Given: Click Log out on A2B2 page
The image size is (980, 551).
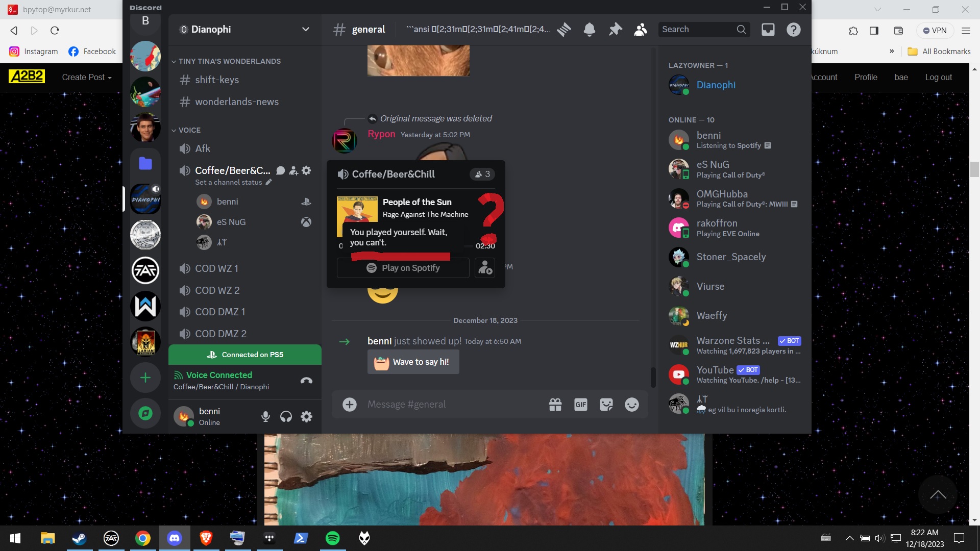Looking at the screenshot, I should click(938, 77).
